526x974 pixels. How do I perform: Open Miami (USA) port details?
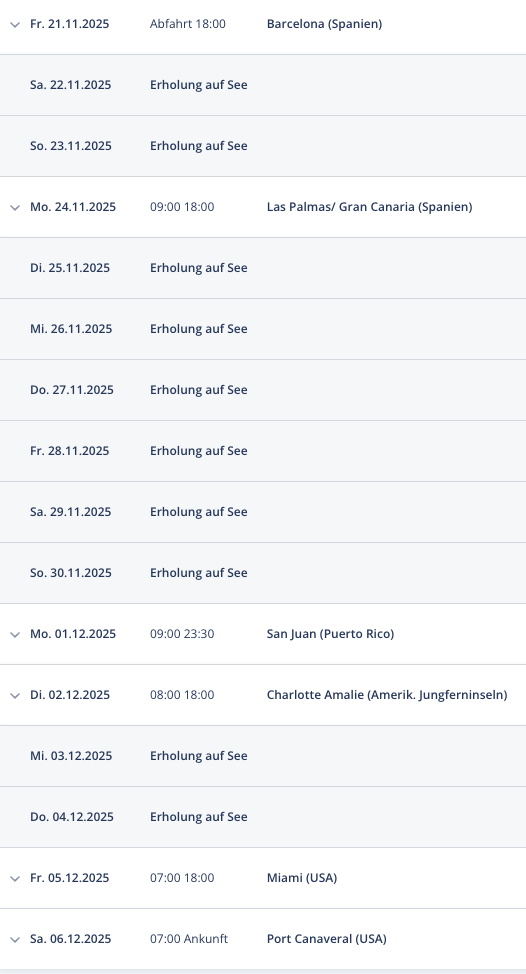(302, 878)
